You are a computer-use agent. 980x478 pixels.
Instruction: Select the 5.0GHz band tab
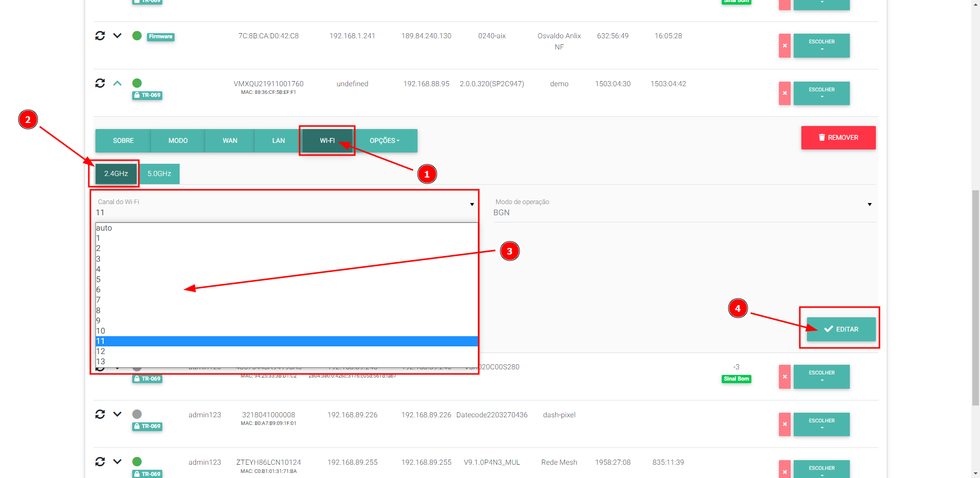(x=159, y=174)
